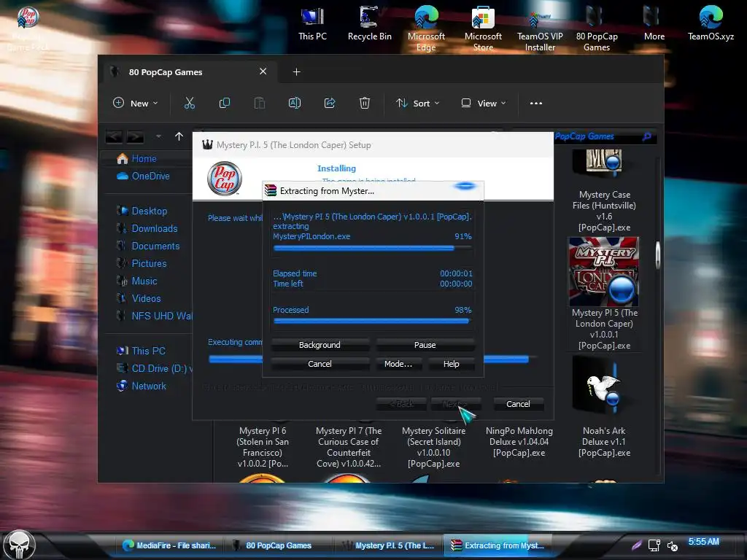This screenshot has height=560, width=747.
Task: Switch to 80 PopCap Games taskbar button
Action: pos(278,545)
